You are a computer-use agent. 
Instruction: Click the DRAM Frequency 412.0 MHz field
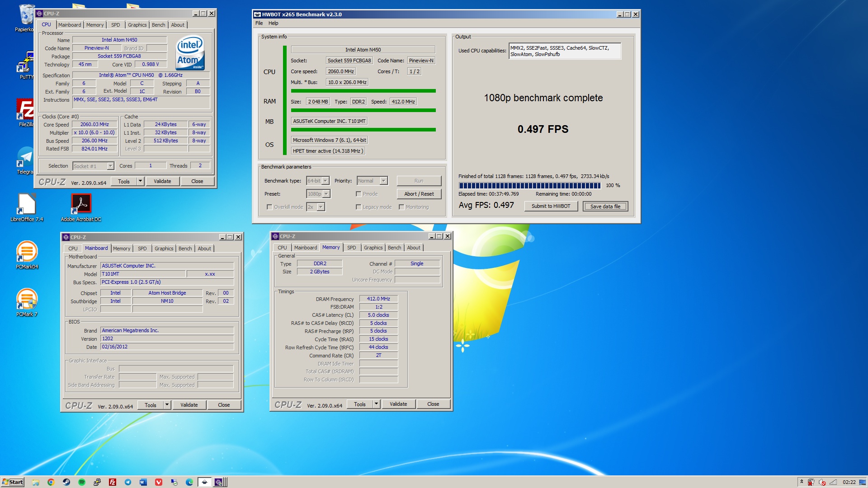[378, 299]
